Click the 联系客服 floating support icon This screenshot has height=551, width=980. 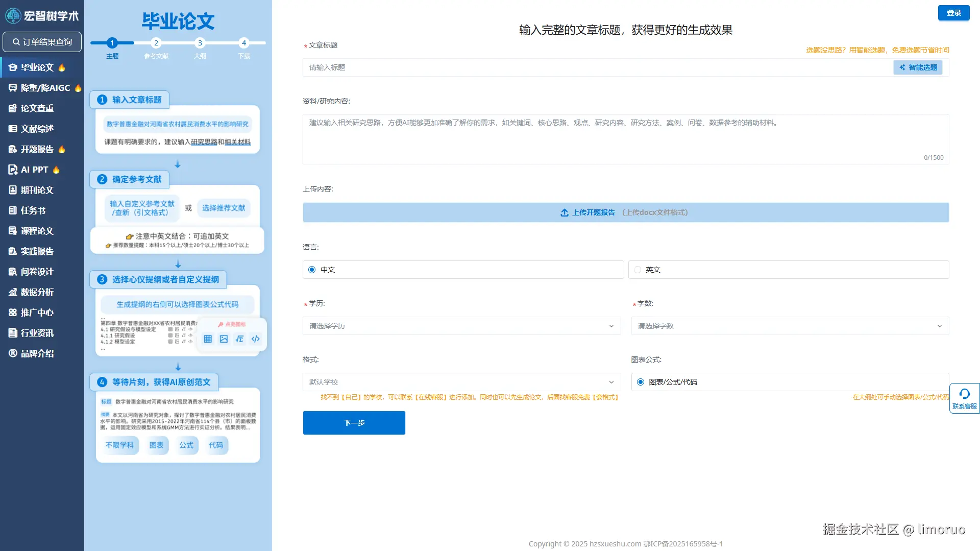click(x=965, y=398)
